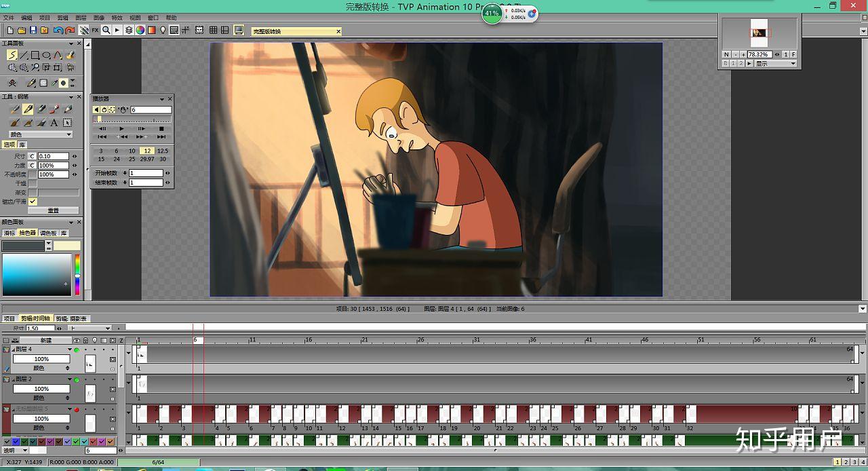This screenshot has height=471, width=868.
Task: Toggle the eye column icon in layer header
Action: point(77,340)
